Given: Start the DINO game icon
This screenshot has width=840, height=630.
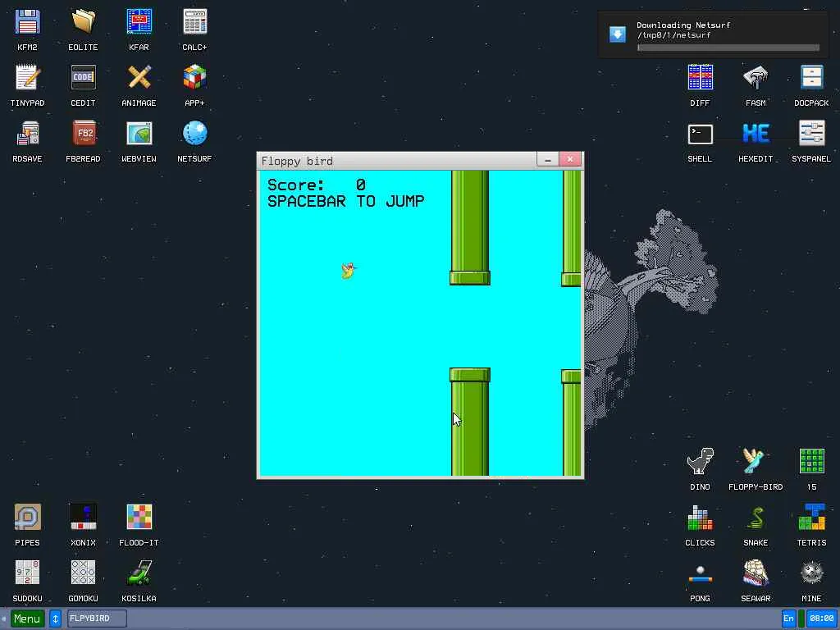Looking at the screenshot, I should [x=701, y=462].
